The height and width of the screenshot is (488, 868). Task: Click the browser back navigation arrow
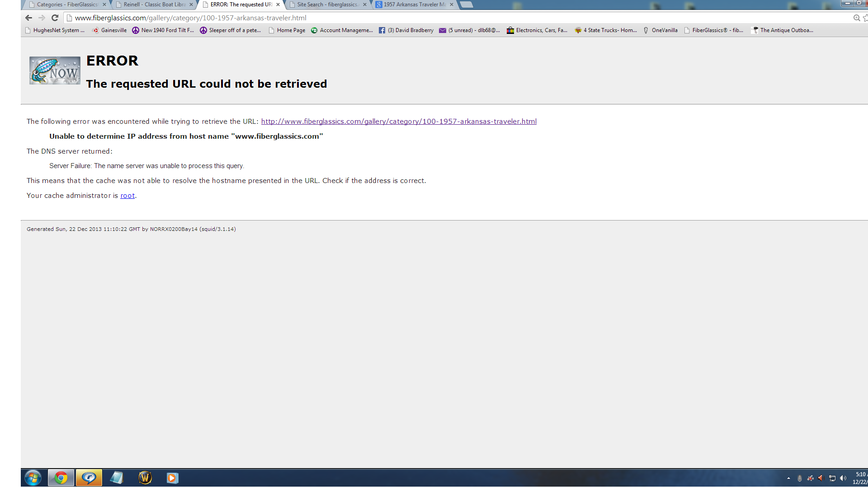click(28, 18)
